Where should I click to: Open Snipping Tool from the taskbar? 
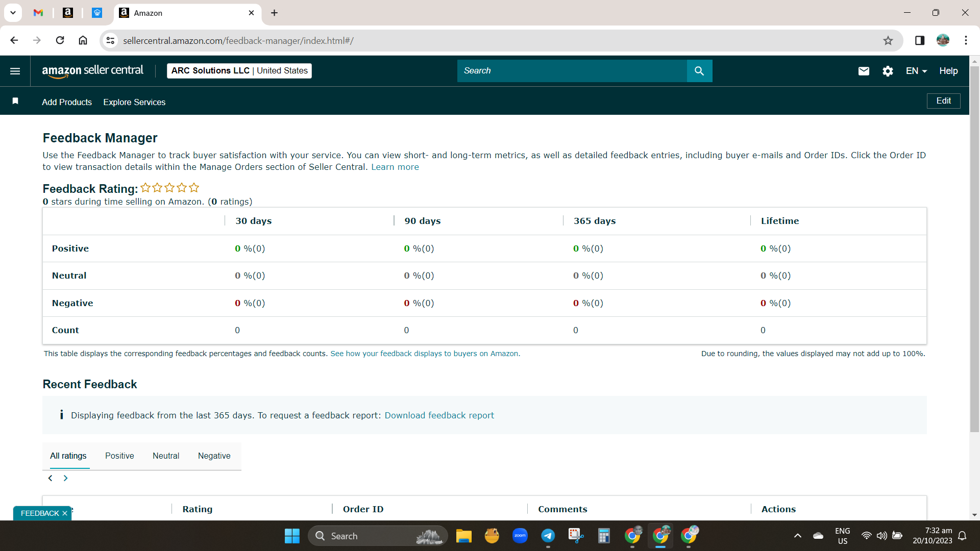[576, 536]
